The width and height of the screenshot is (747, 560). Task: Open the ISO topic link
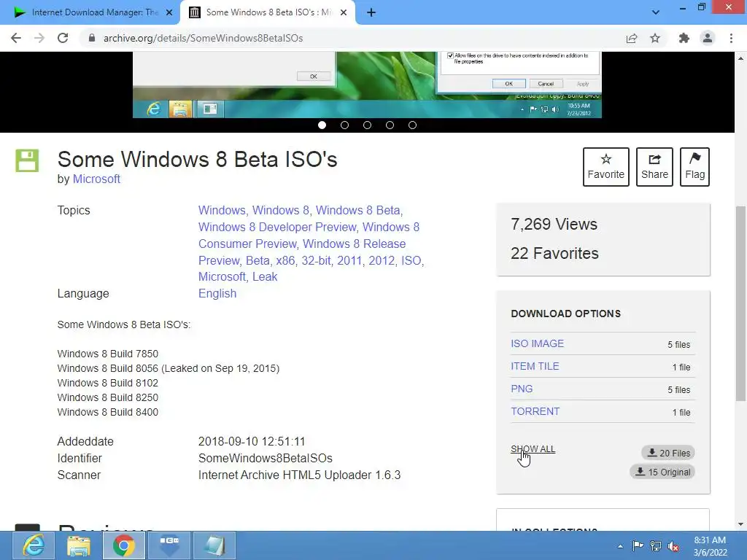point(411,260)
